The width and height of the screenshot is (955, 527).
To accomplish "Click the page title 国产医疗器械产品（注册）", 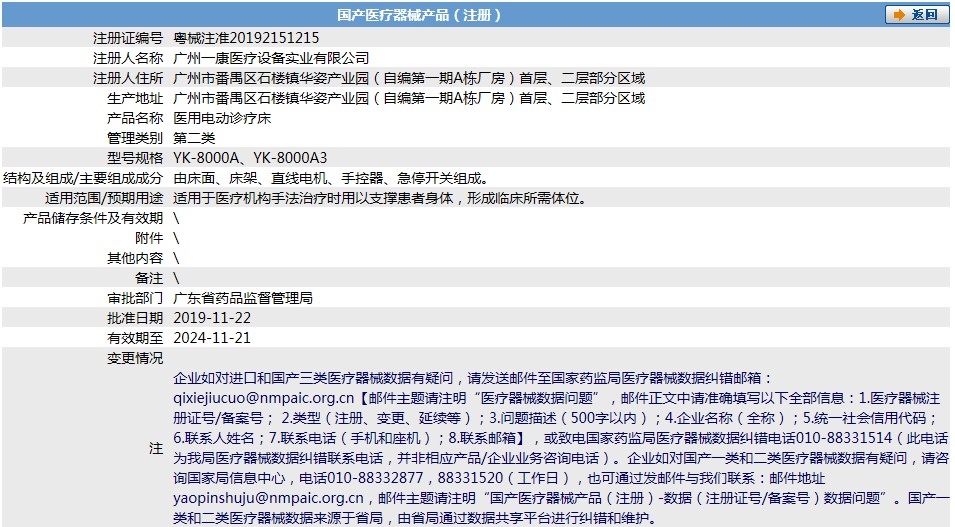I will click(x=419, y=15).
